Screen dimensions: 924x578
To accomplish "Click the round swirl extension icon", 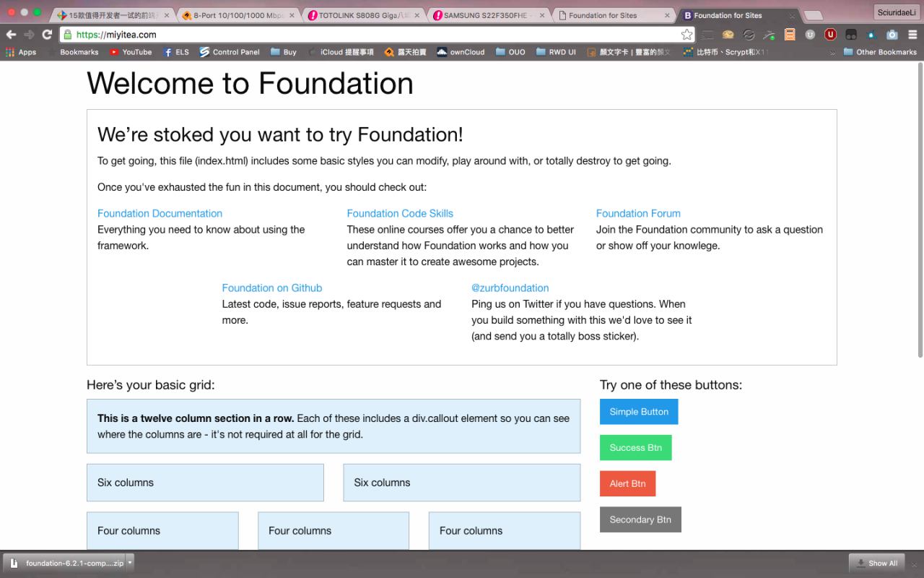I will (749, 34).
